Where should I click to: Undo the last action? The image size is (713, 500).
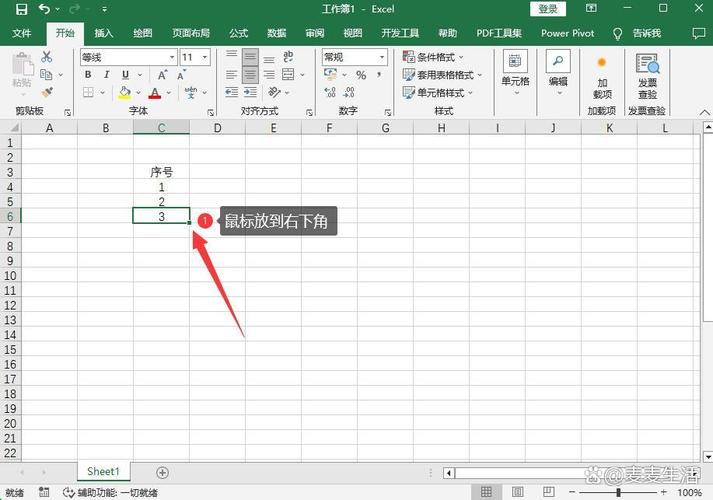[44, 9]
